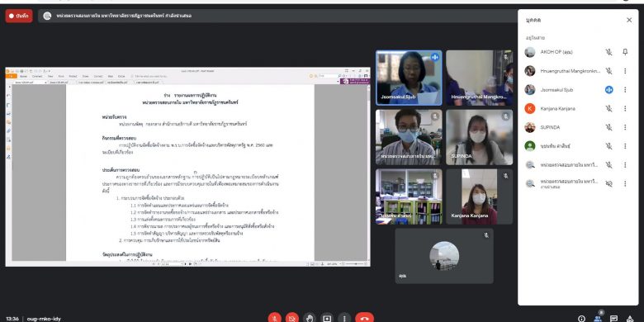Leave the call with the red hang-up button
This screenshot has width=644, height=322.
pyautogui.click(x=365, y=319)
